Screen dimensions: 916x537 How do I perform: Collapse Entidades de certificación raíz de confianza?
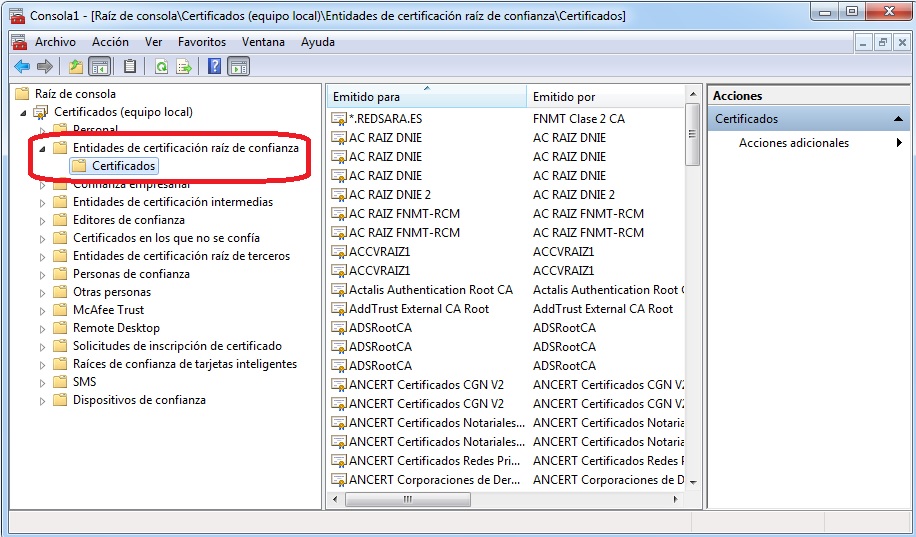pos(42,148)
